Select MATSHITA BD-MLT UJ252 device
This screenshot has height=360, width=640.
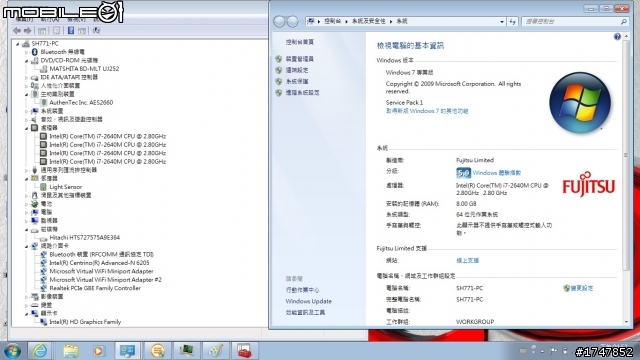(x=84, y=69)
